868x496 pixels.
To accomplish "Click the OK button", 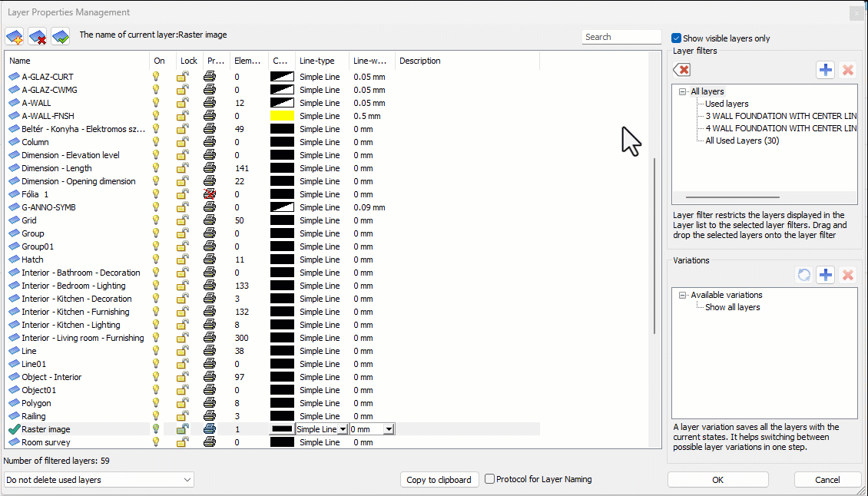I will (x=717, y=480).
